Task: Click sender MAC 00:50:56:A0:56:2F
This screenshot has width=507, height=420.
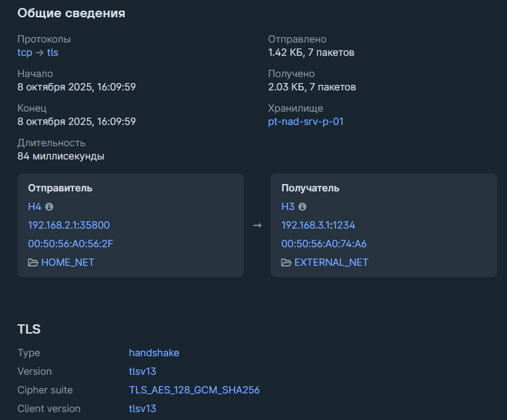Action: (70, 244)
